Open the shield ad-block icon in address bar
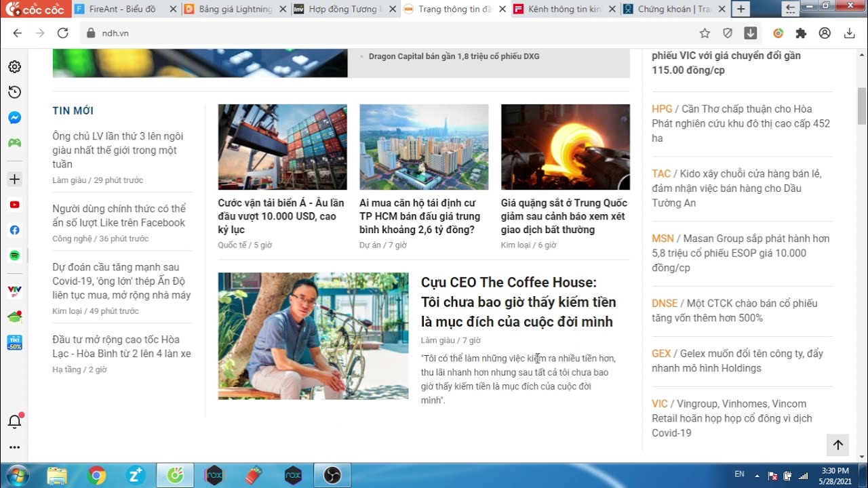The width and height of the screenshot is (868, 488). point(728,33)
